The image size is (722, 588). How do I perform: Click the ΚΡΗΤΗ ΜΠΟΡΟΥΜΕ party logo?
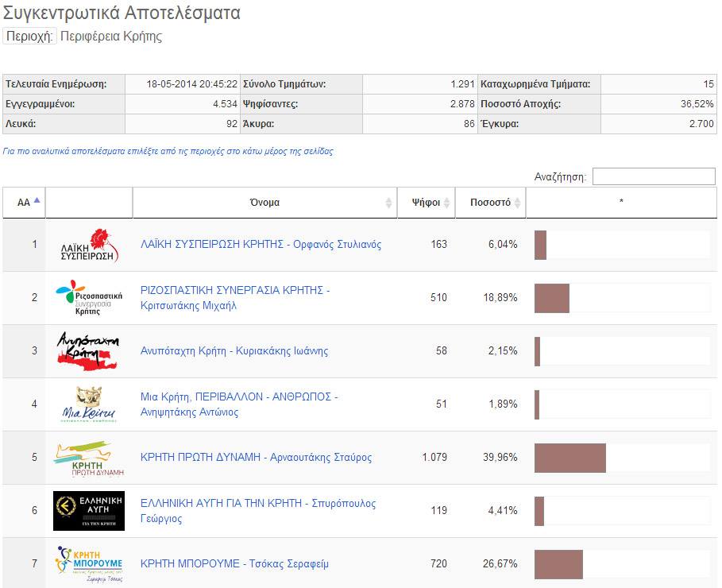(x=89, y=564)
